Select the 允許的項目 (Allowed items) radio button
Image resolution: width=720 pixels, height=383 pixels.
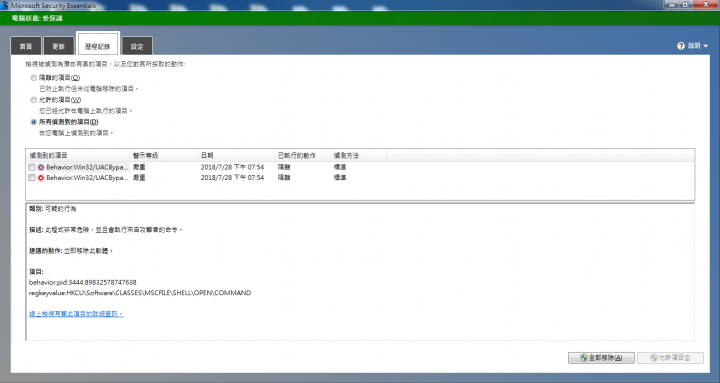point(34,100)
